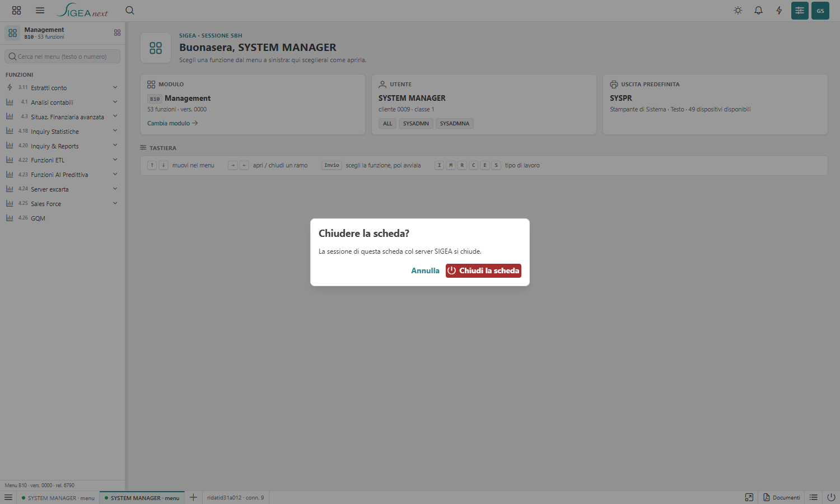The image size is (840, 504).
Task: Click Annulla in the dialog
Action: tap(426, 270)
